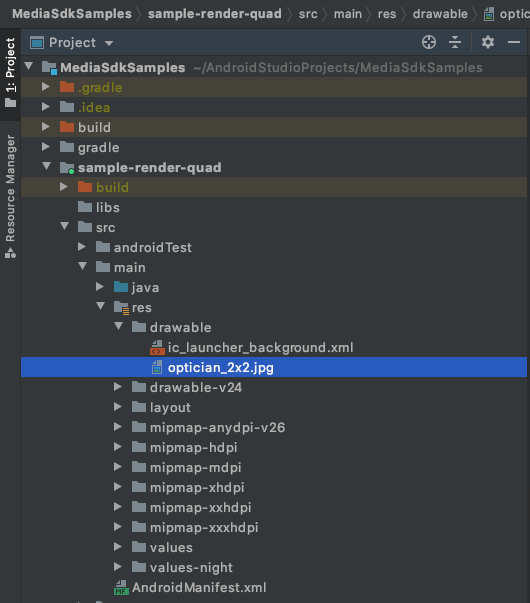Click the ic_launcher_background.xml file icon
This screenshot has height=603, width=530.
[157, 347]
